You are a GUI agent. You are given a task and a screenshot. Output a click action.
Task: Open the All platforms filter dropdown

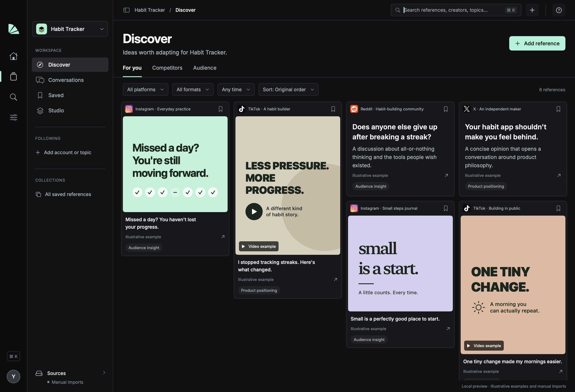click(x=145, y=90)
